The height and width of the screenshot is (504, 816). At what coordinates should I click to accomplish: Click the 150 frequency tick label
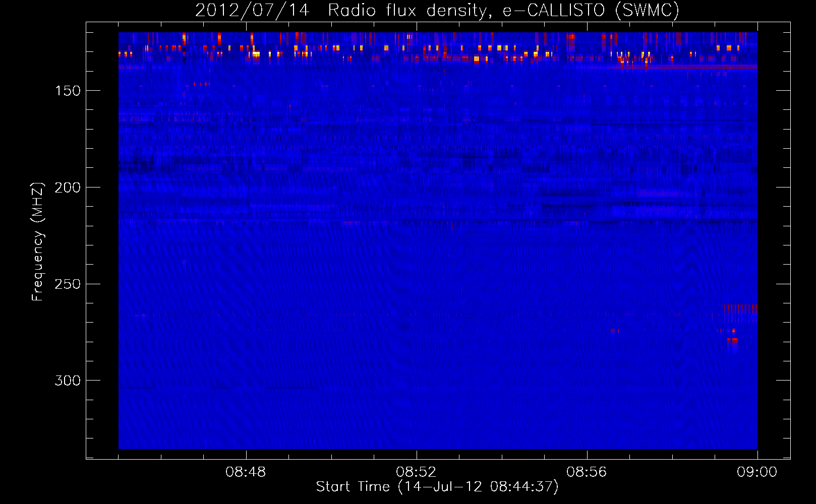point(68,91)
